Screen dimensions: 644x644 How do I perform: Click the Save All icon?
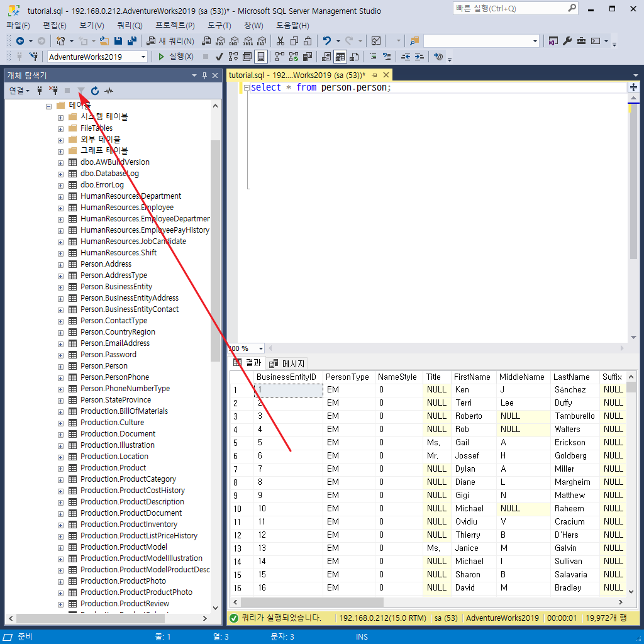[x=132, y=41]
